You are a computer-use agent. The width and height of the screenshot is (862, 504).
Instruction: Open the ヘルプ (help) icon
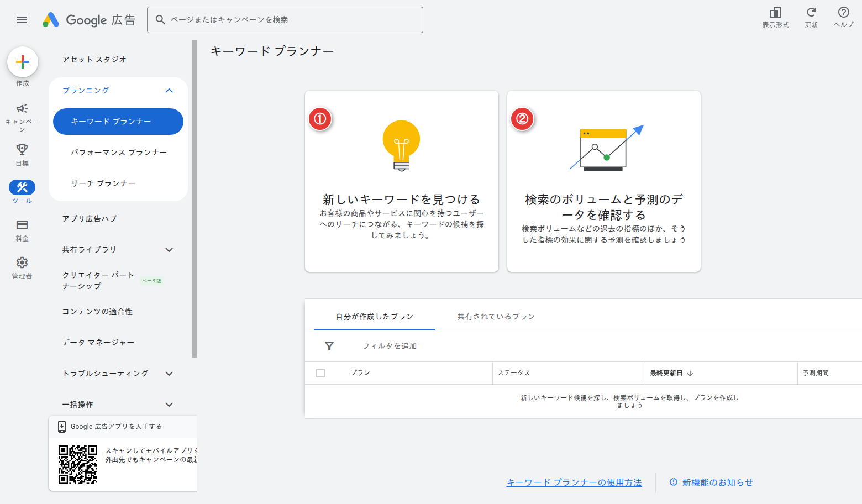pyautogui.click(x=843, y=12)
